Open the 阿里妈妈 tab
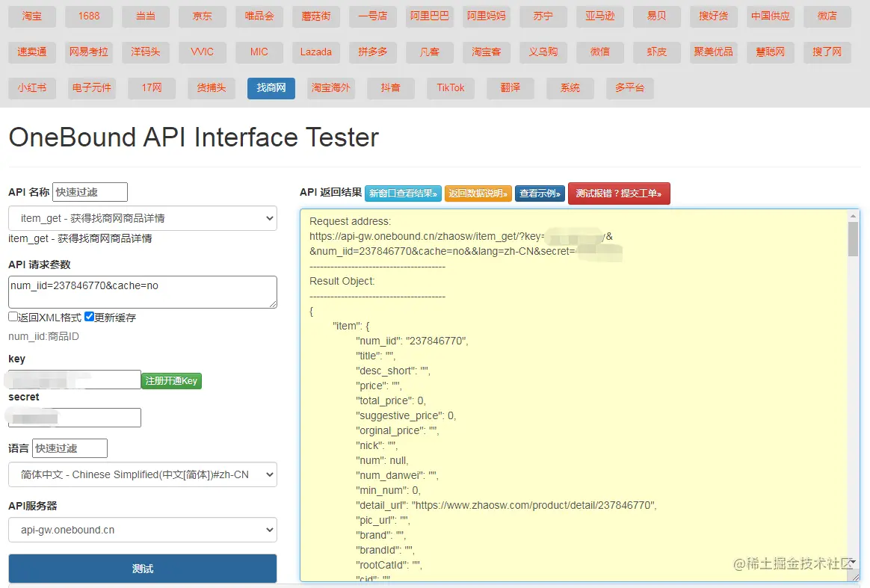 487,16
